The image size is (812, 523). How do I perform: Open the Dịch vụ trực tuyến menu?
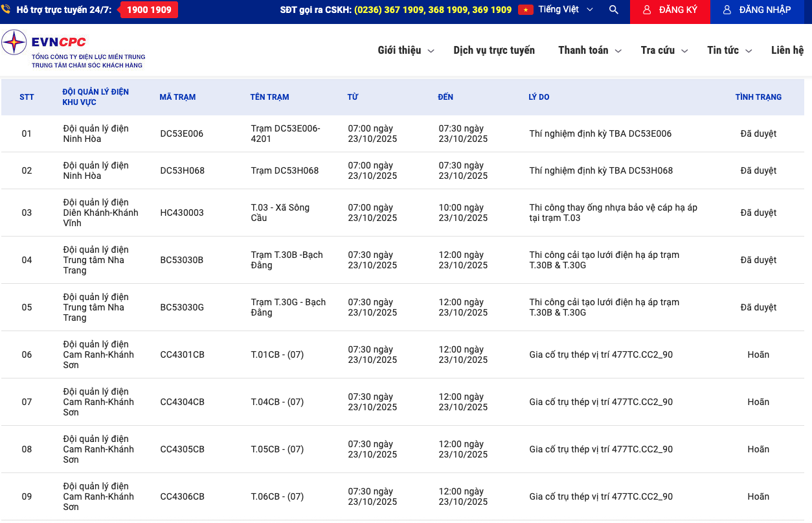point(494,51)
